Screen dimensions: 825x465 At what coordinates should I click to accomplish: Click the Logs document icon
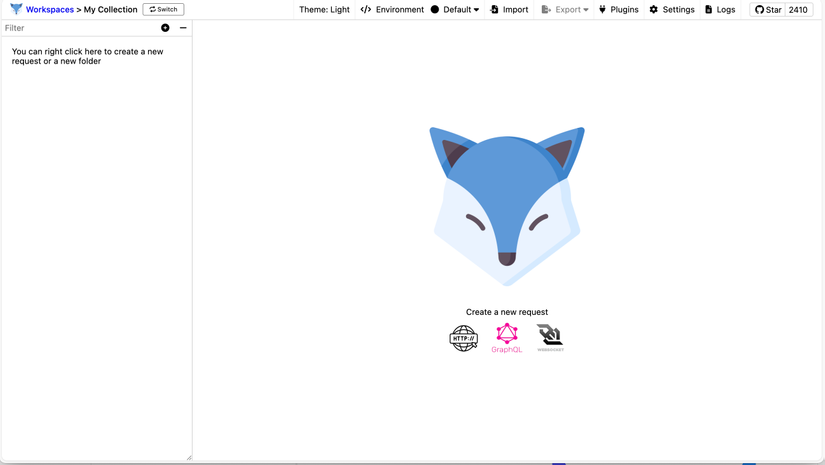click(x=709, y=9)
